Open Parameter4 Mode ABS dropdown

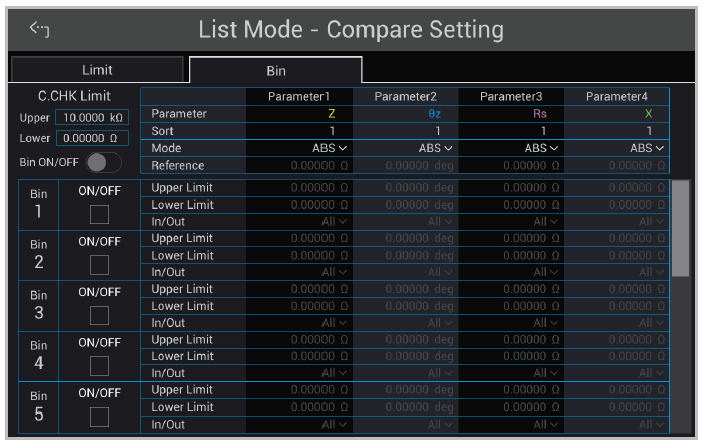coord(642,148)
